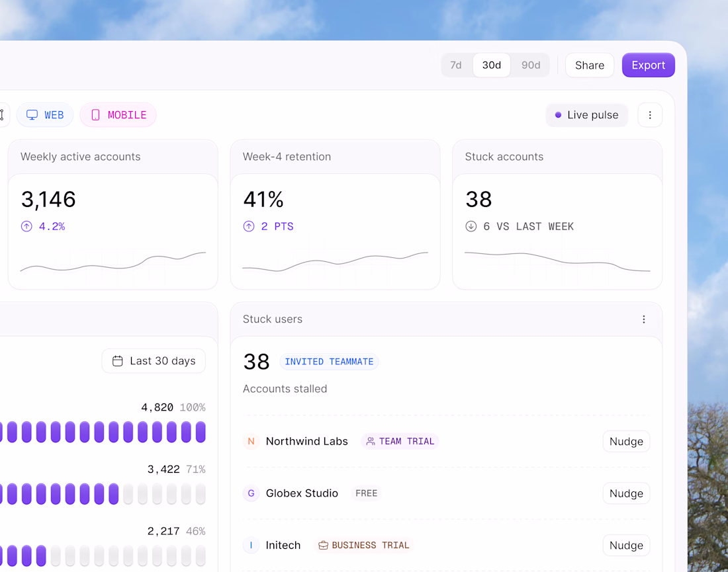Nudge the Northwind Labs account
Image resolution: width=728 pixels, height=572 pixels.
tap(626, 441)
